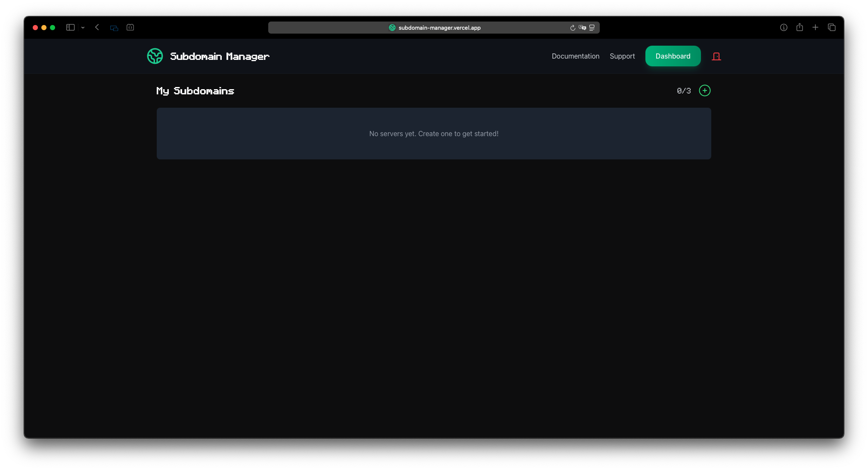Log out using the red door icon
Image resolution: width=868 pixels, height=470 pixels.
(x=716, y=56)
